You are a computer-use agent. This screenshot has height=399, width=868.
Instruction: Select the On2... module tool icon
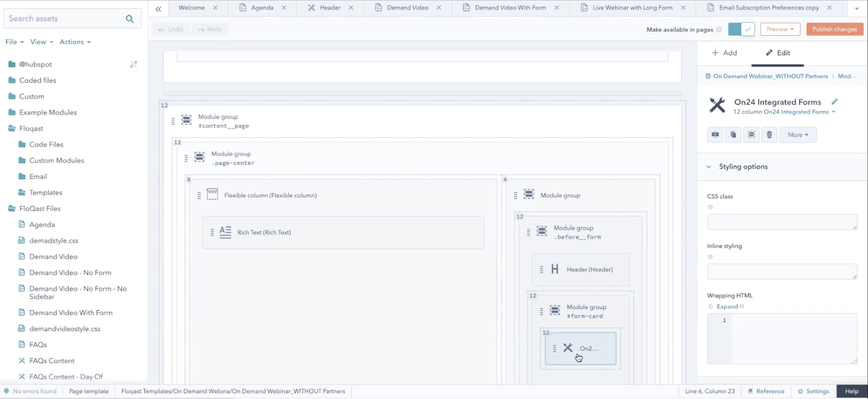(567, 347)
